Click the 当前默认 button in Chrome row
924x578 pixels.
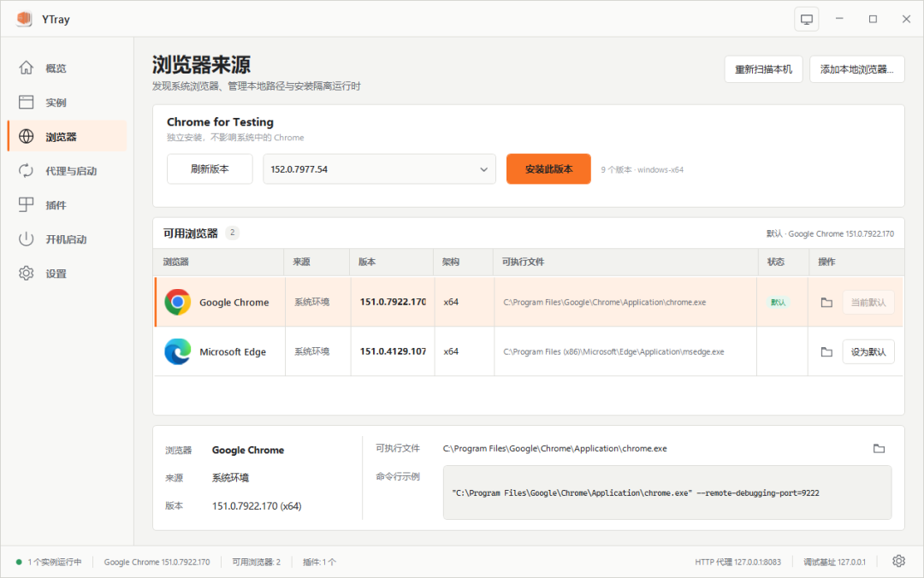(868, 303)
